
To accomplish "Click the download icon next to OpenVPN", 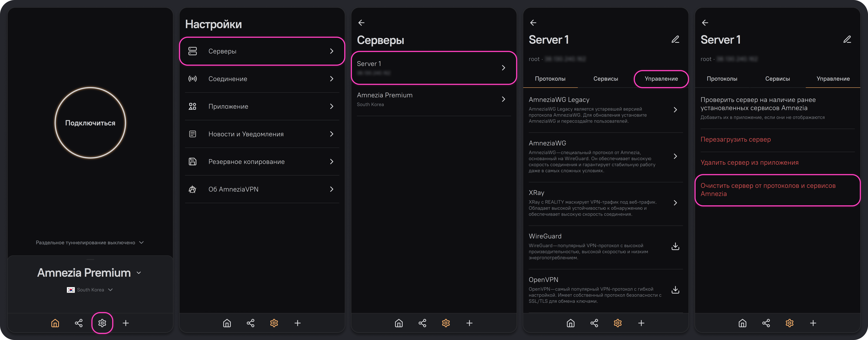I will pos(675,290).
